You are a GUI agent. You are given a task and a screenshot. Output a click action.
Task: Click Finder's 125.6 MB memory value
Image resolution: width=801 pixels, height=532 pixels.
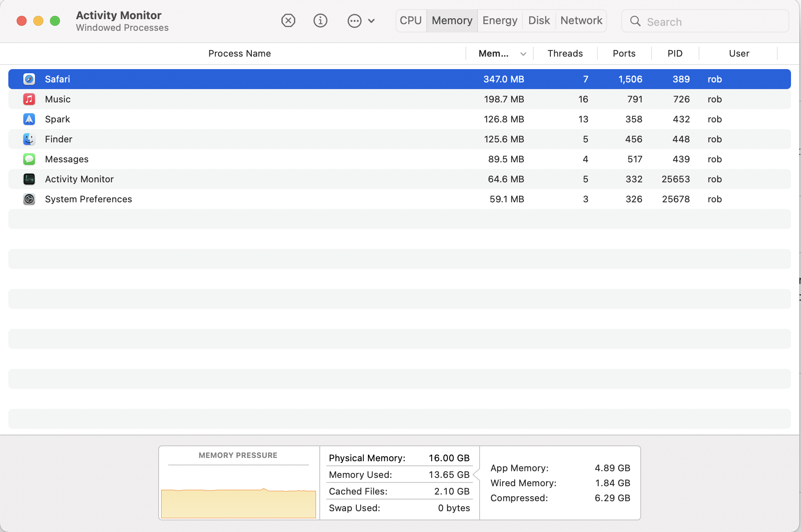tap(504, 139)
